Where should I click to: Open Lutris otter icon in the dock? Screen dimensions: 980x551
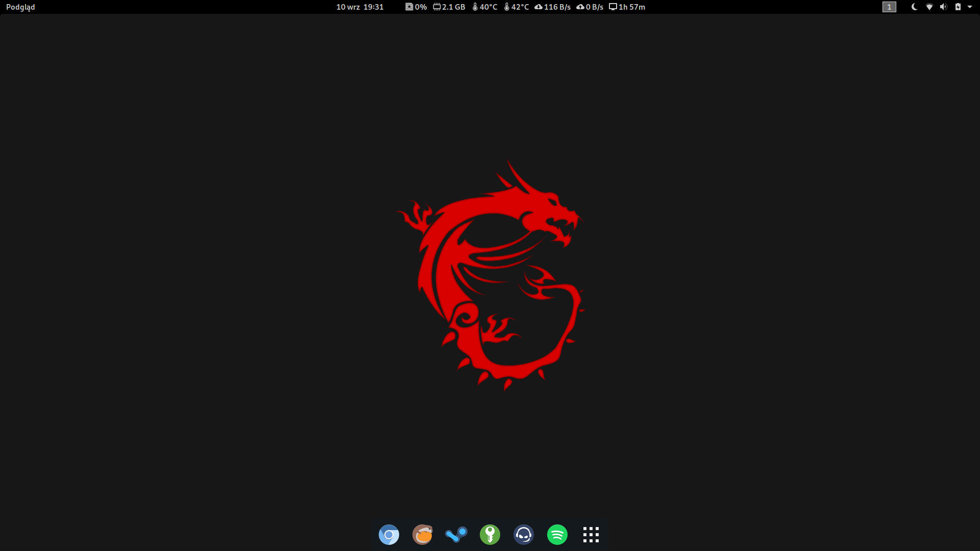pyautogui.click(x=423, y=535)
